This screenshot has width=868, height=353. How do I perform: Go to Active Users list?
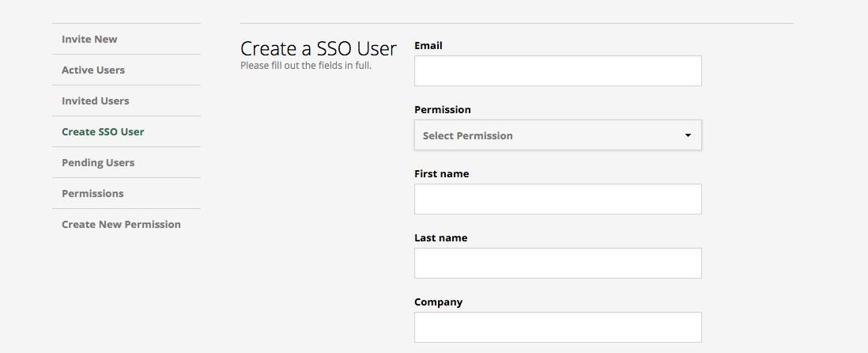click(x=93, y=70)
